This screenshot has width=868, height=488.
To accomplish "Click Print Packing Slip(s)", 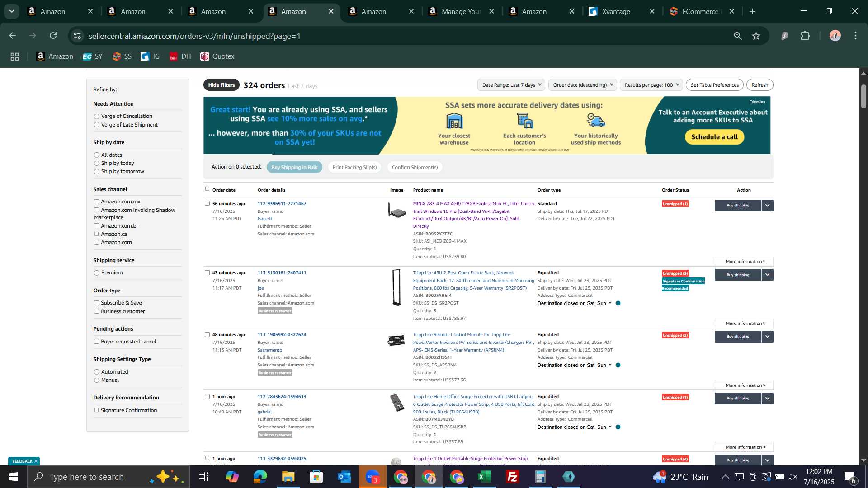I will (x=355, y=167).
